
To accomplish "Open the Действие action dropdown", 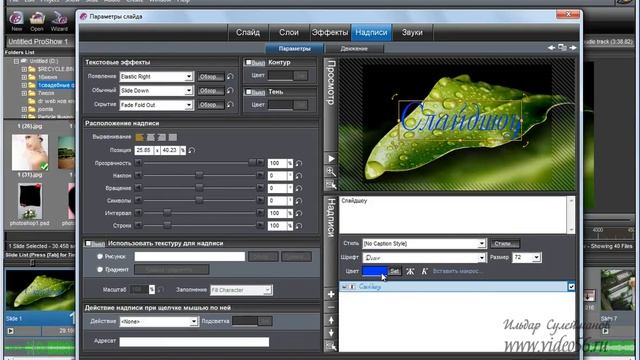I will tap(194, 322).
